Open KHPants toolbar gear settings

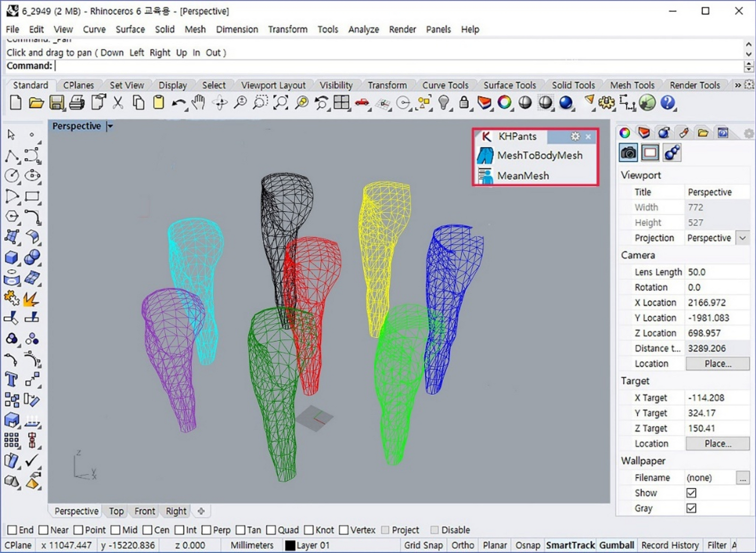(575, 137)
